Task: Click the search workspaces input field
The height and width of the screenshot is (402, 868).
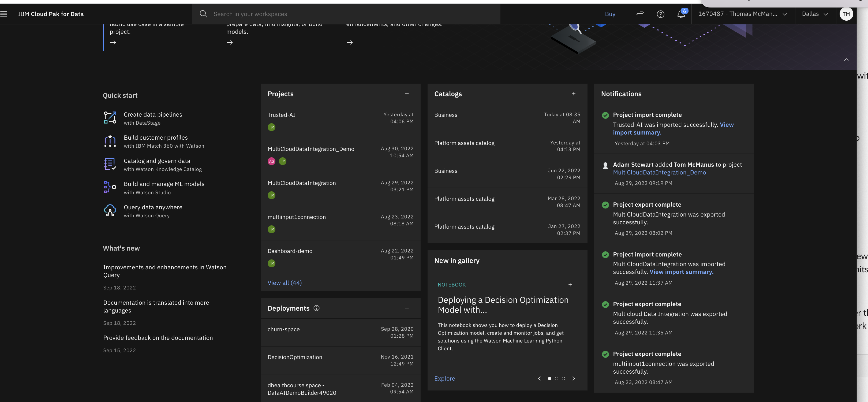Action: click(x=350, y=14)
